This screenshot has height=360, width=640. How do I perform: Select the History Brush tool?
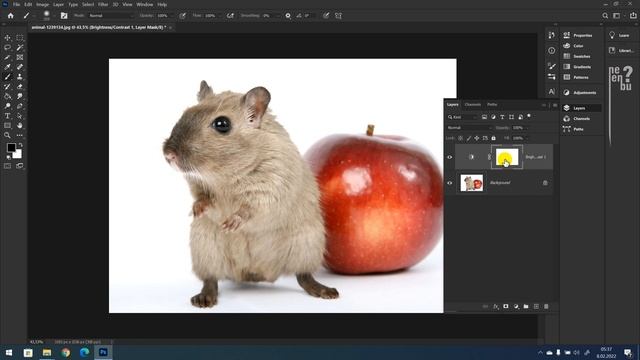point(7,87)
